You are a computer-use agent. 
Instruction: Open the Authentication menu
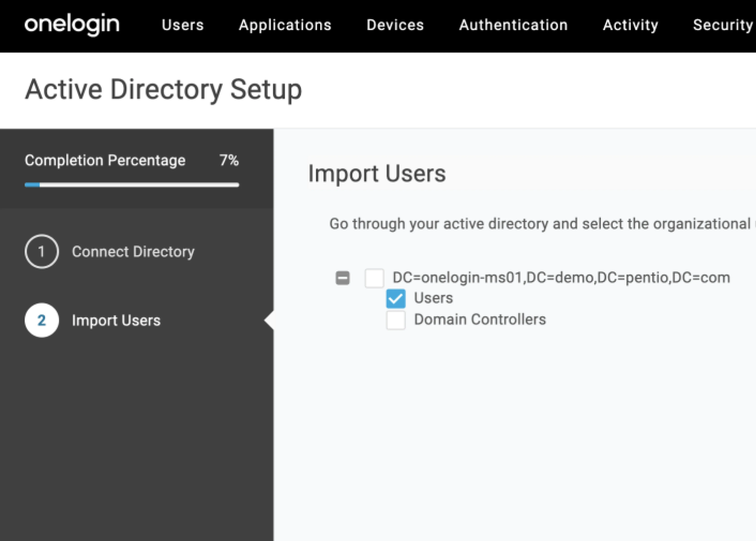point(513,25)
